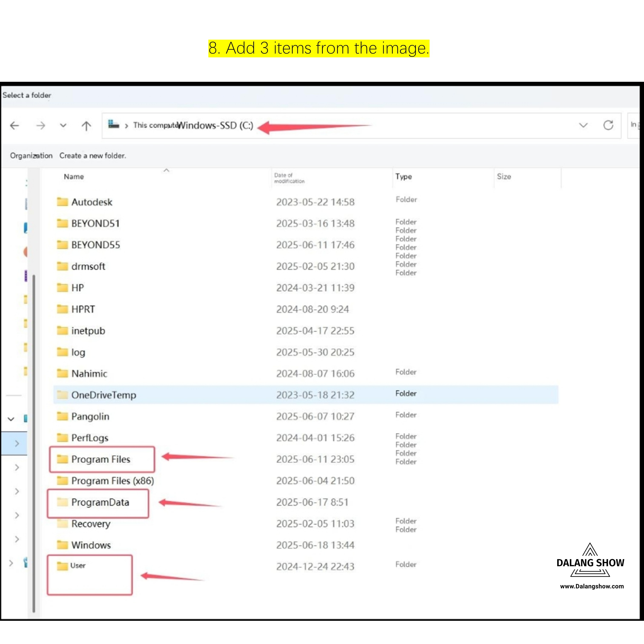Select the HPRT folder icon
Image resolution: width=644 pixels, height=644 pixels.
coord(62,309)
